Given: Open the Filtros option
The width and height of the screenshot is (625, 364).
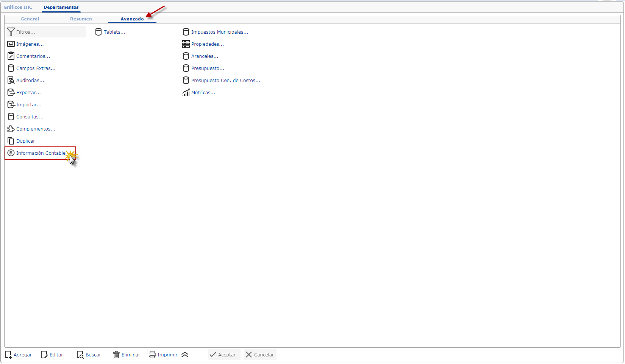Looking at the screenshot, I should (x=46, y=32).
